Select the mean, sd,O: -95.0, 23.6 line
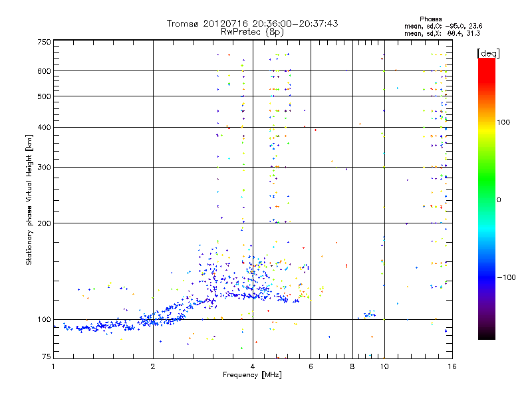The height and width of the screenshot is (399, 532). click(x=443, y=26)
